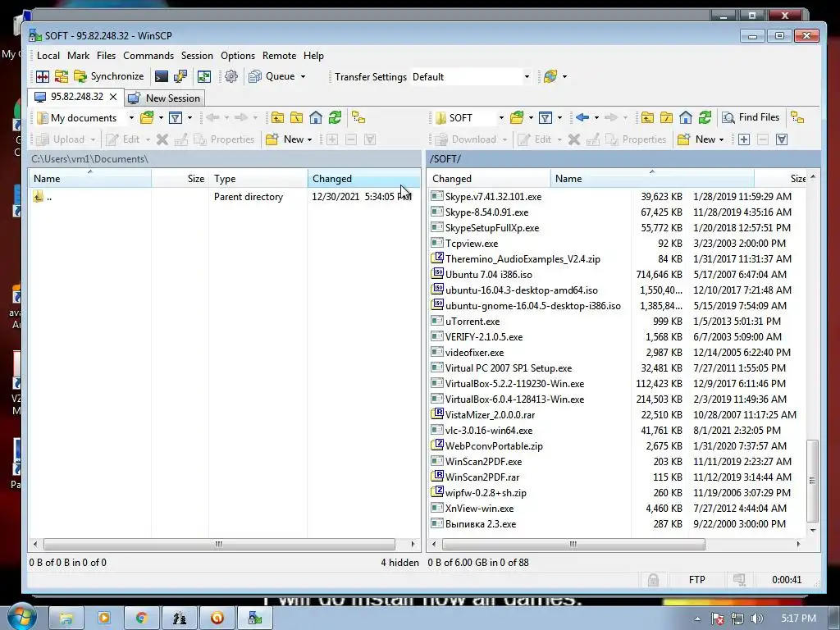Screen dimensions: 840x630
Task: Go to local parent directory icon
Action: tap(277, 118)
